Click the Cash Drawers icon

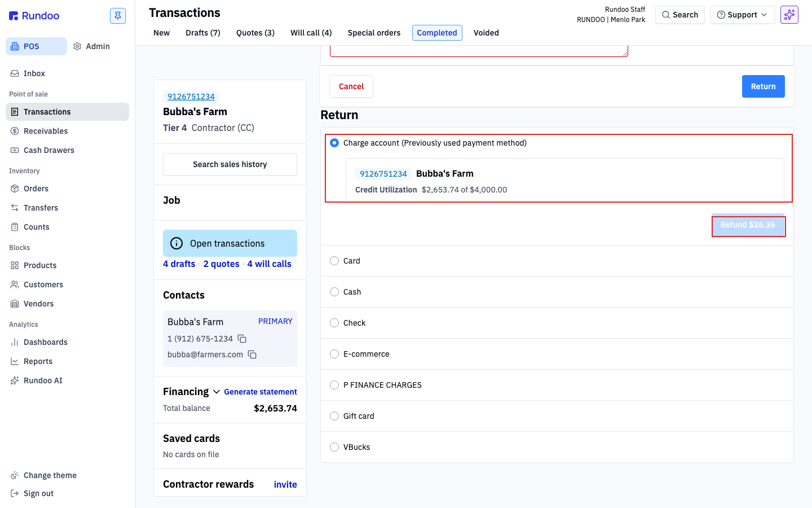tap(15, 150)
